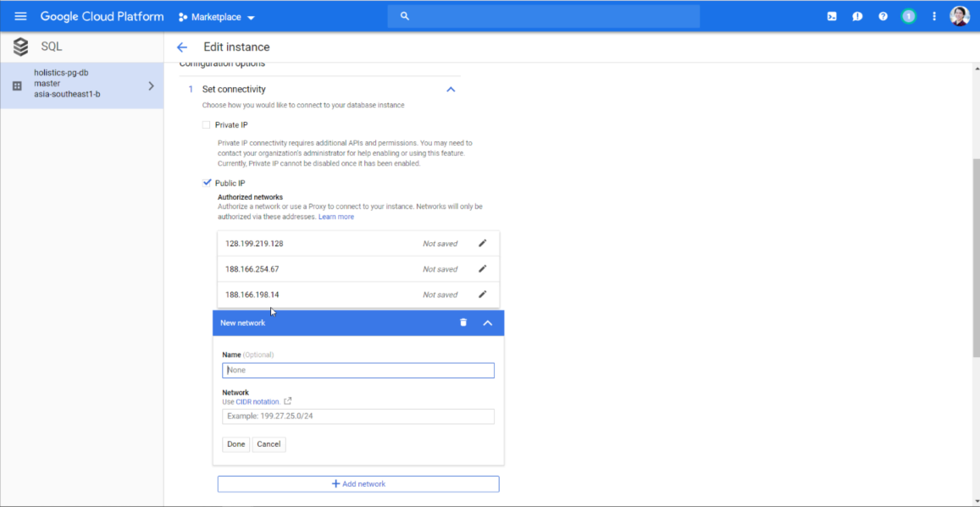The image size is (980, 507).
Task: Select the 128.199.219.128 address text
Action: pyautogui.click(x=254, y=244)
